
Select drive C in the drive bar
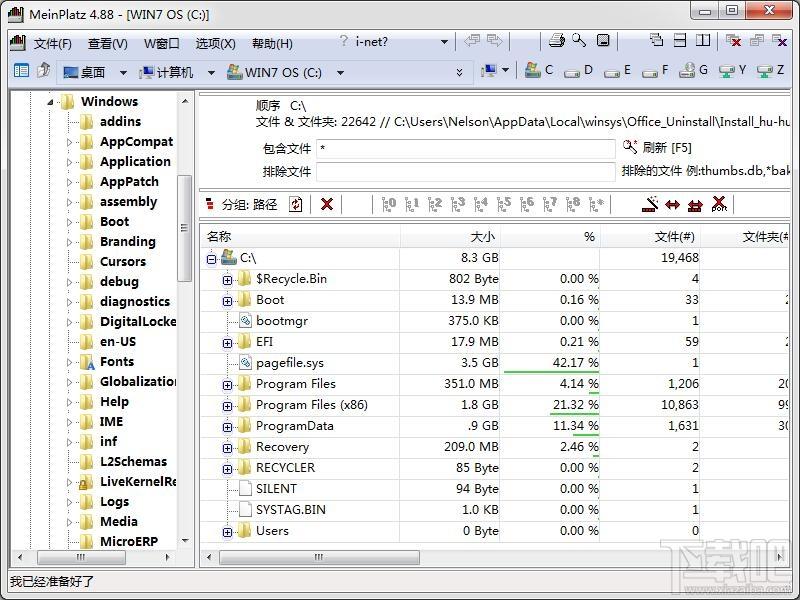click(x=539, y=70)
